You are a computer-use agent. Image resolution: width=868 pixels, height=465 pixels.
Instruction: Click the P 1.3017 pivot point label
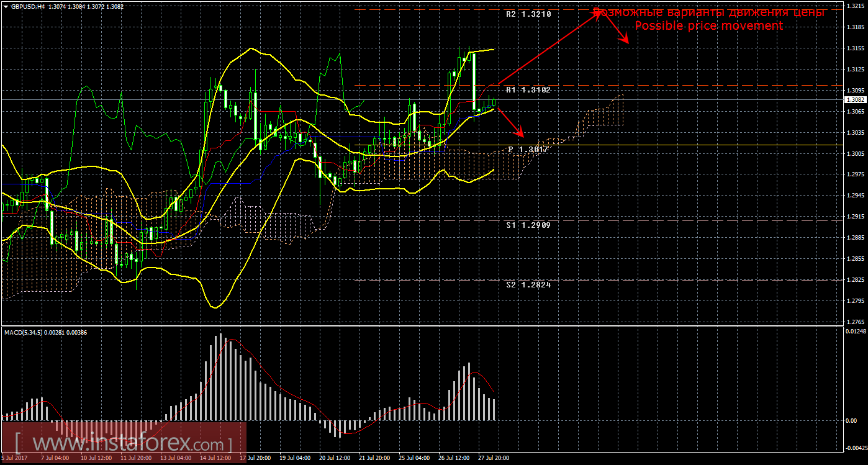coord(519,150)
